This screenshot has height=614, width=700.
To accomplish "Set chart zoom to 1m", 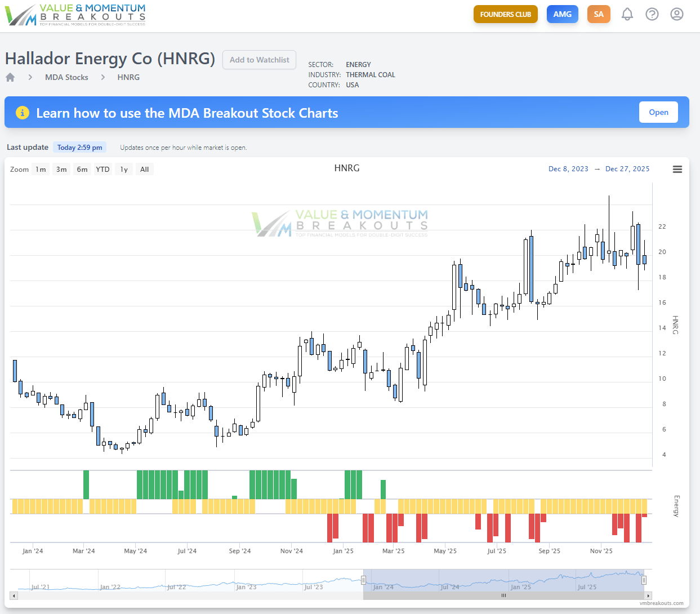I will (x=41, y=169).
